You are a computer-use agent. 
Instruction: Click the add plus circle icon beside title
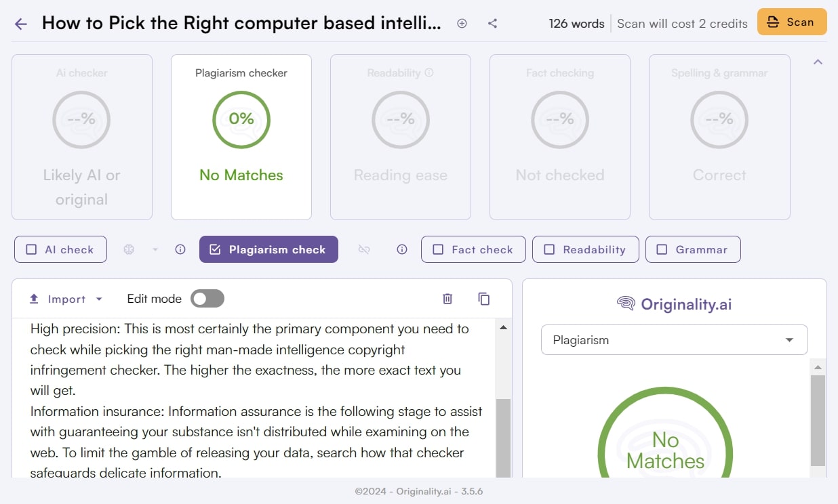pos(462,24)
